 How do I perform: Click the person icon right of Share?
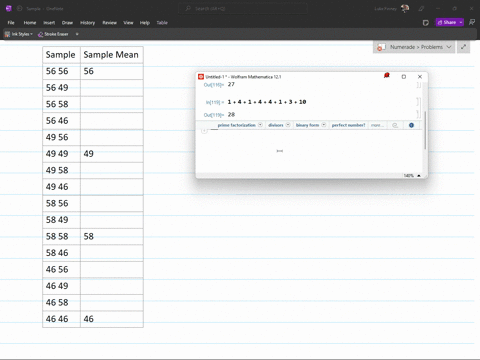click(x=472, y=22)
